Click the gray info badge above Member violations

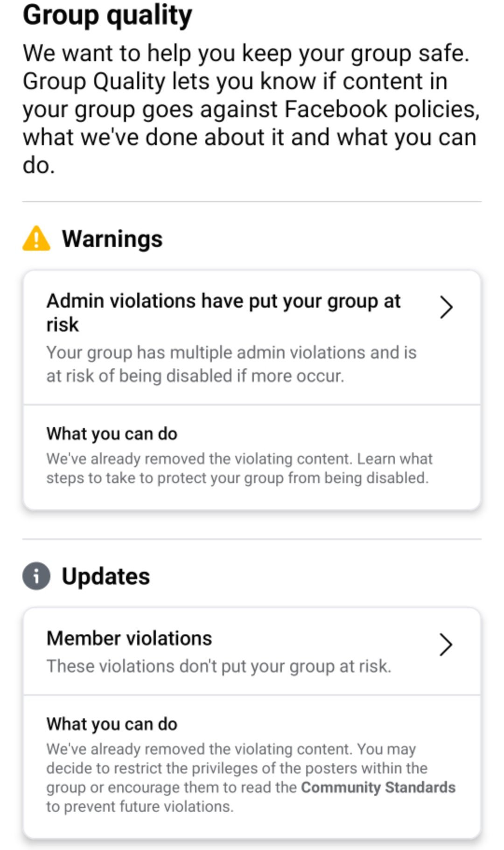37,576
